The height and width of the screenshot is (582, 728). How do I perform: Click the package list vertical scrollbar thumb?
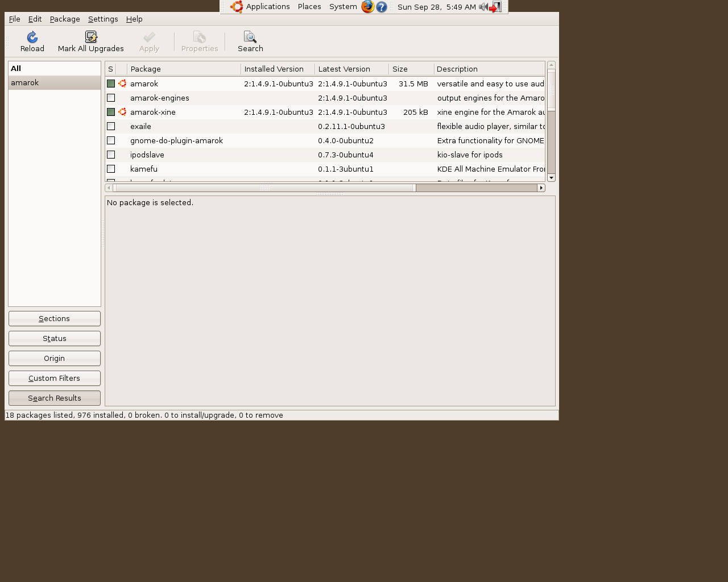(x=551, y=90)
